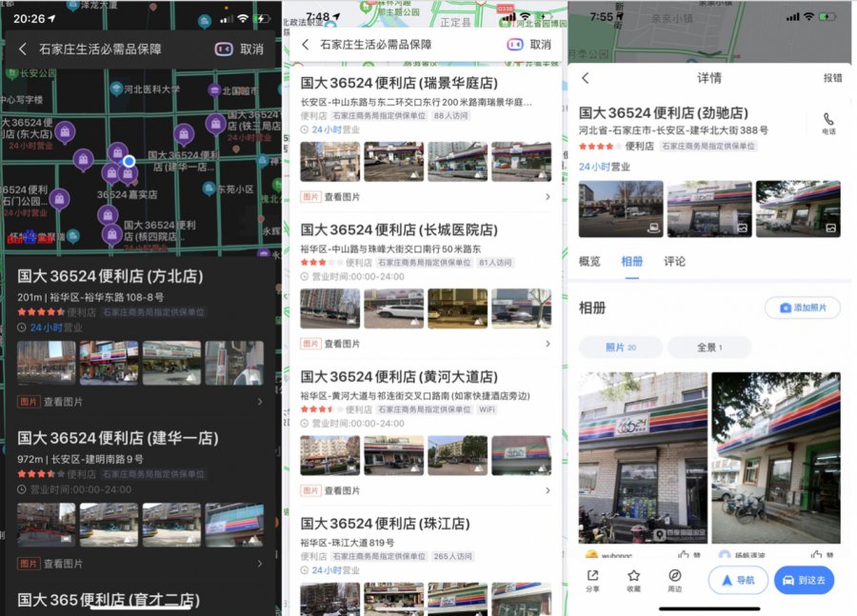Expand 查看图片 for 长城医院店
Viewport: 857px width, 616px height.
click(426, 344)
